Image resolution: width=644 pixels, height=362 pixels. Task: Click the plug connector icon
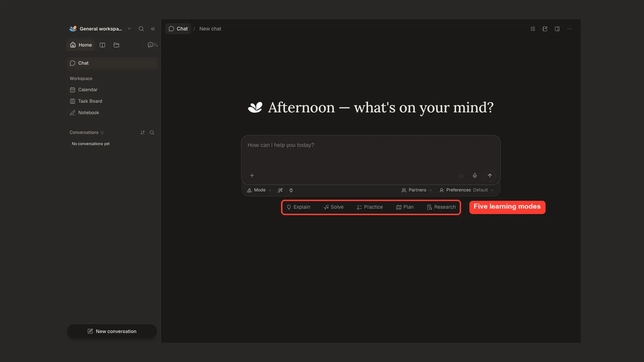[x=291, y=190]
